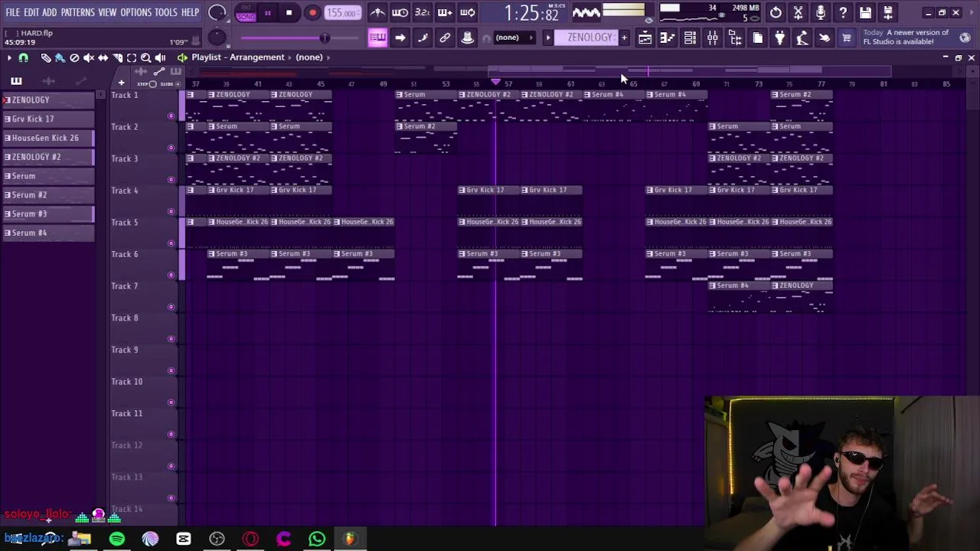
Task: Open the undo history icon
Action: pyautogui.click(x=776, y=13)
